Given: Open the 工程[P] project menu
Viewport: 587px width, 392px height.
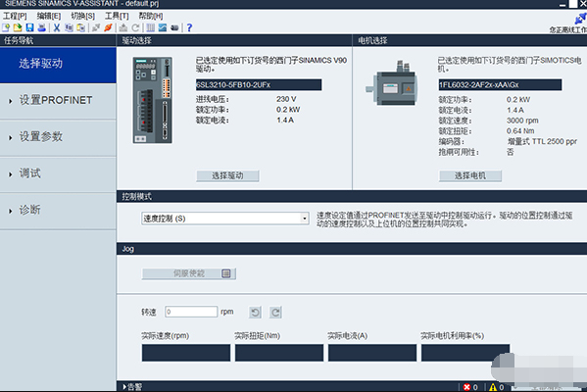Looking at the screenshot, I should 15,16.
